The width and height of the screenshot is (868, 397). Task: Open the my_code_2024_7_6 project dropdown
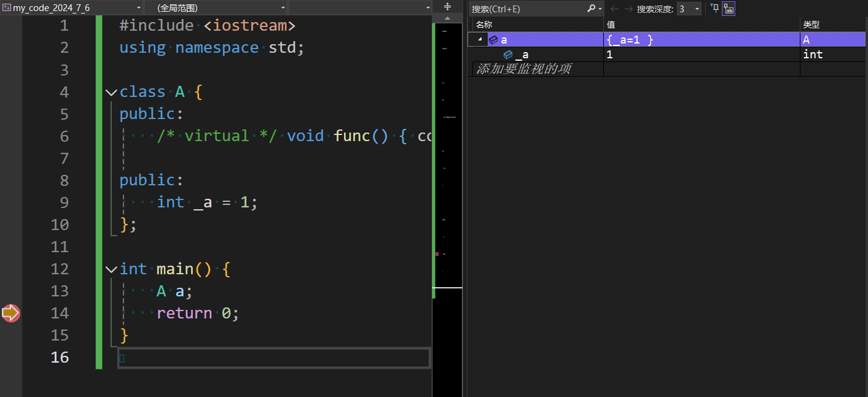(72, 8)
